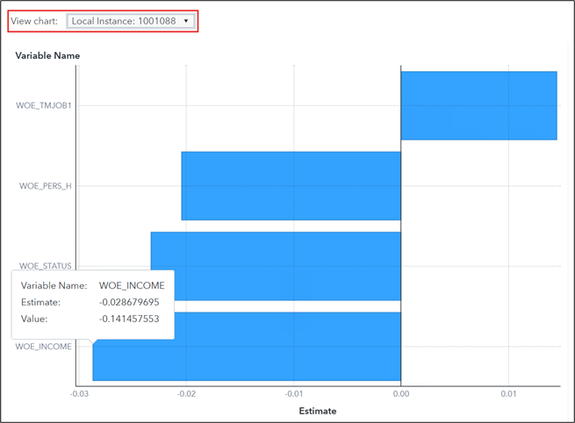Click the 0.01 axis tick label
Viewport: 575px width, 423px height.
(x=509, y=394)
